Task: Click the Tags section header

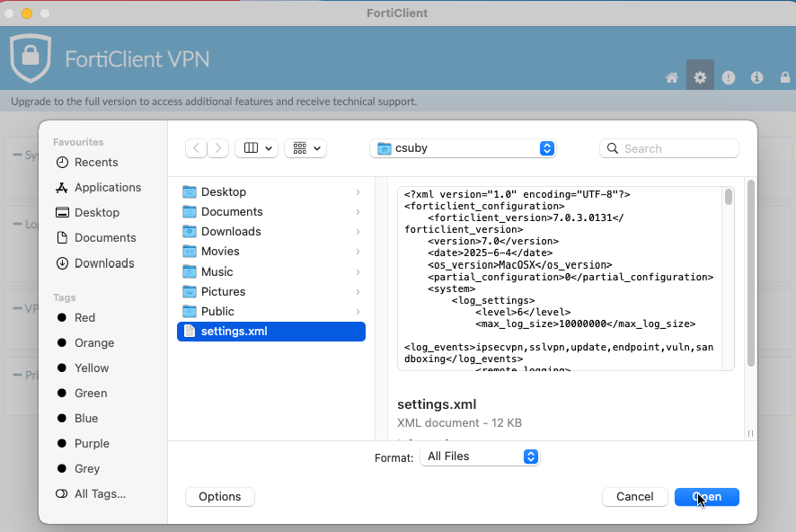Action: point(65,297)
